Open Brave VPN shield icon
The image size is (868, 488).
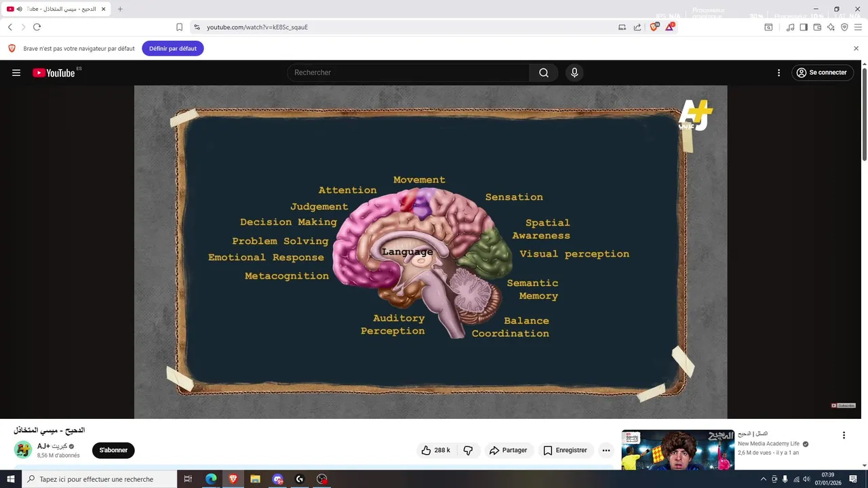(844, 27)
